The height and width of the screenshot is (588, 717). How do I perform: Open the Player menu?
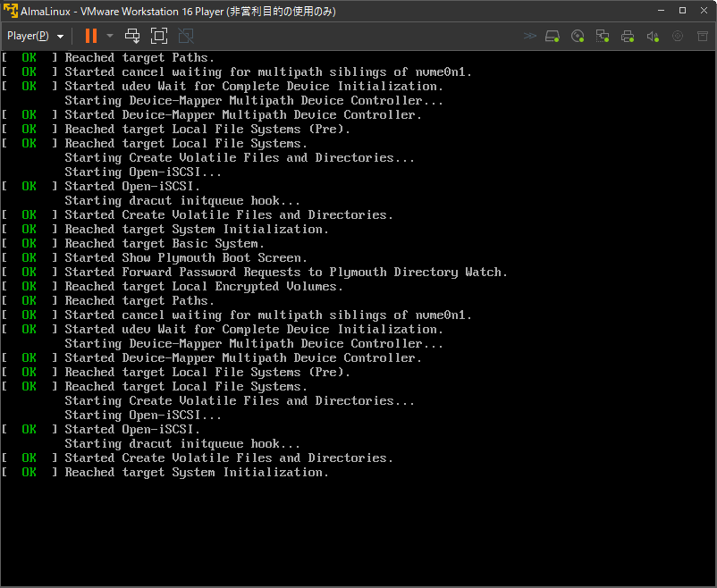pos(29,36)
